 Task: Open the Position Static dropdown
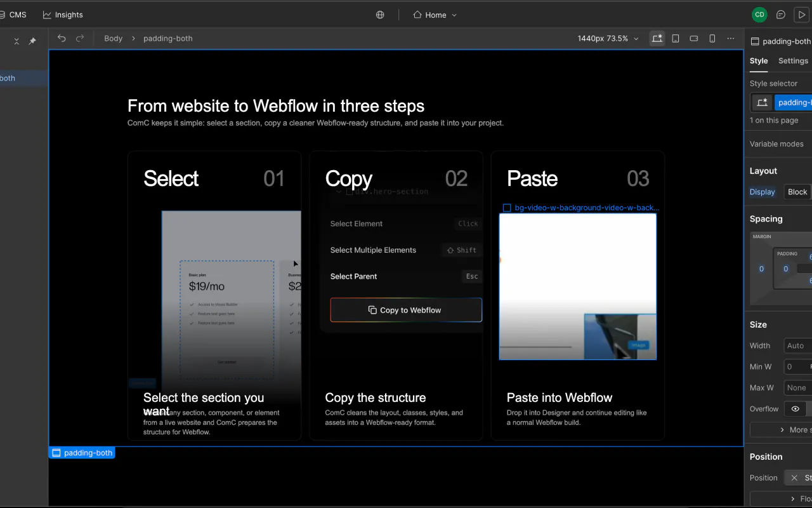[798, 478]
